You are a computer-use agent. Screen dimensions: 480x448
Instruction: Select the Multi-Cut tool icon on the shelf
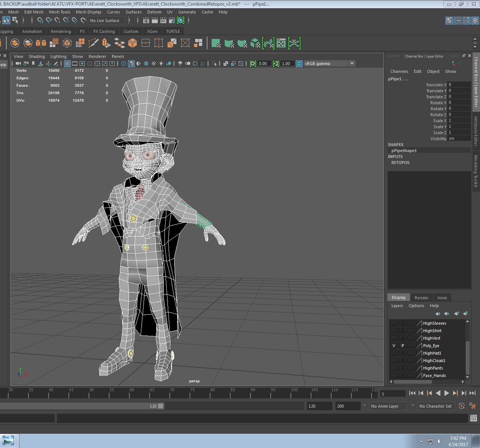[93, 43]
